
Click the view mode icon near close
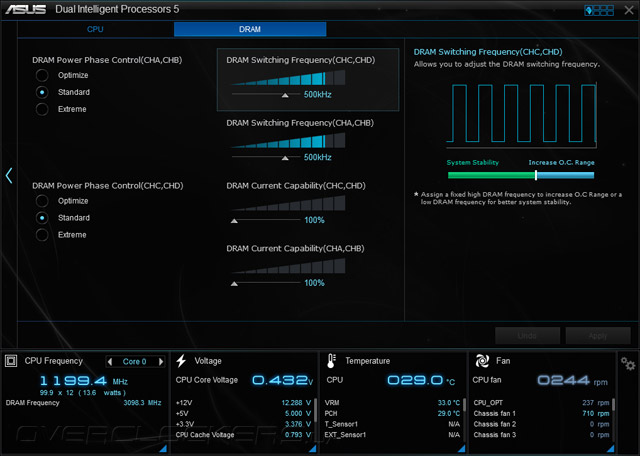pos(599,10)
